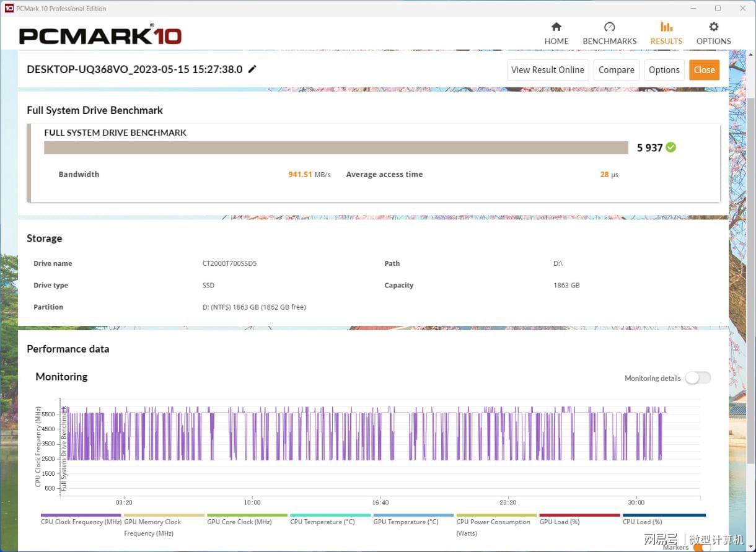Click the OPTIONS gear icon
This screenshot has width=756, height=552.
click(713, 27)
